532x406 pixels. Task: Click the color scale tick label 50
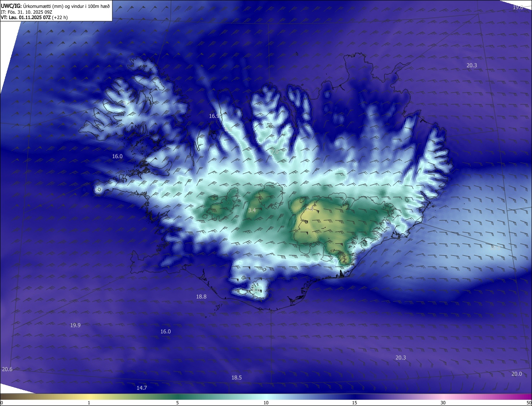[529, 403]
